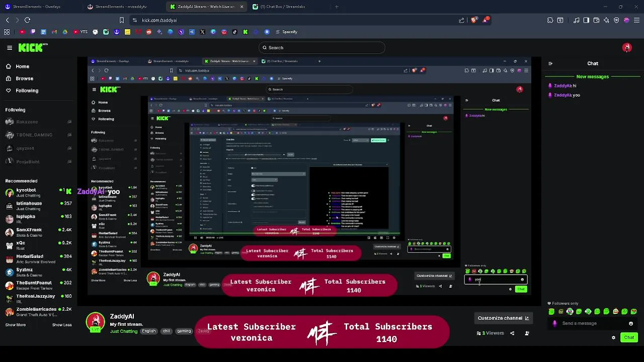Click the user icon right of the share icon
This screenshot has height=362, width=644.
pyautogui.click(x=527, y=333)
